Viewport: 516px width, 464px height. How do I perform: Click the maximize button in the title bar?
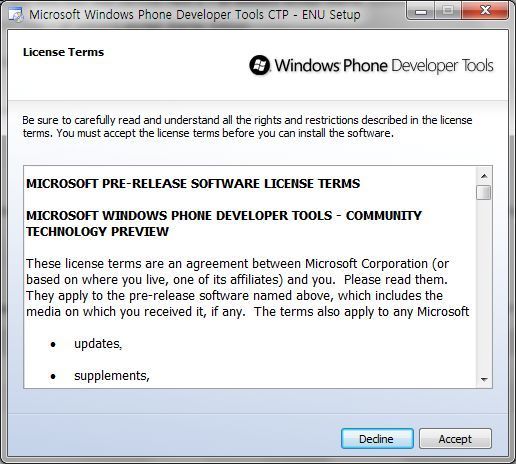coord(448,11)
